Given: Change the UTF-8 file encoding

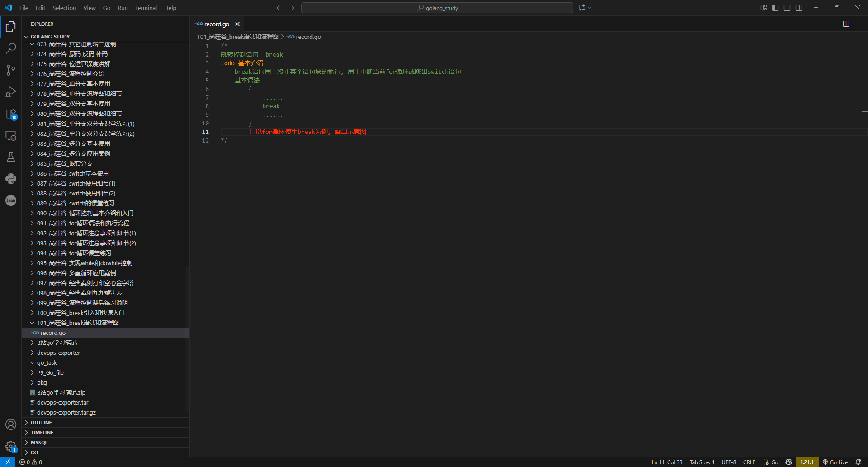Looking at the screenshot, I should point(729,462).
